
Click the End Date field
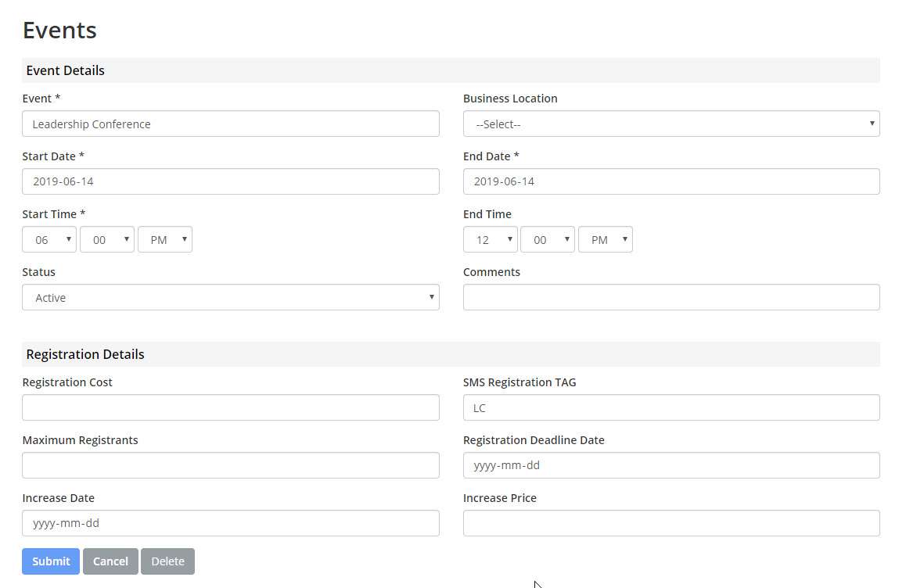pyautogui.click(x=671, y=181)
